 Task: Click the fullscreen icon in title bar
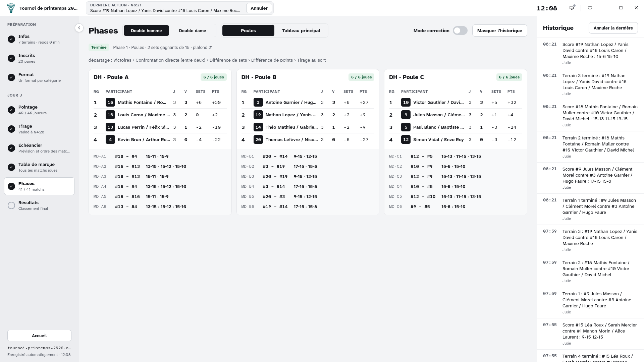(x=590, y=8)
